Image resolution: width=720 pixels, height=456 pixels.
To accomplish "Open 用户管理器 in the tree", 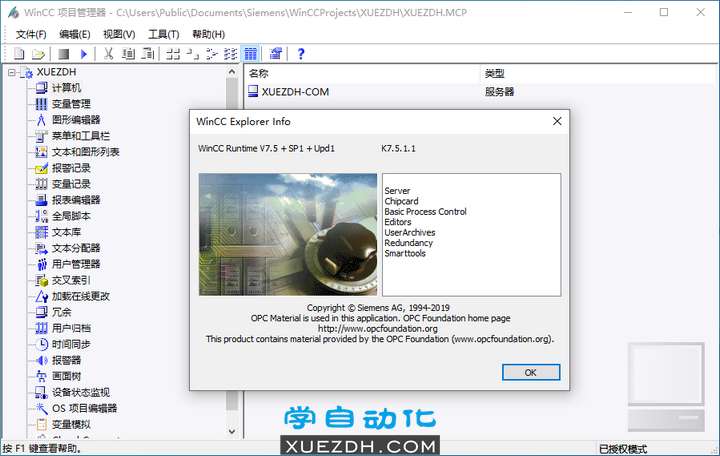I will click(x=76, y=264).
